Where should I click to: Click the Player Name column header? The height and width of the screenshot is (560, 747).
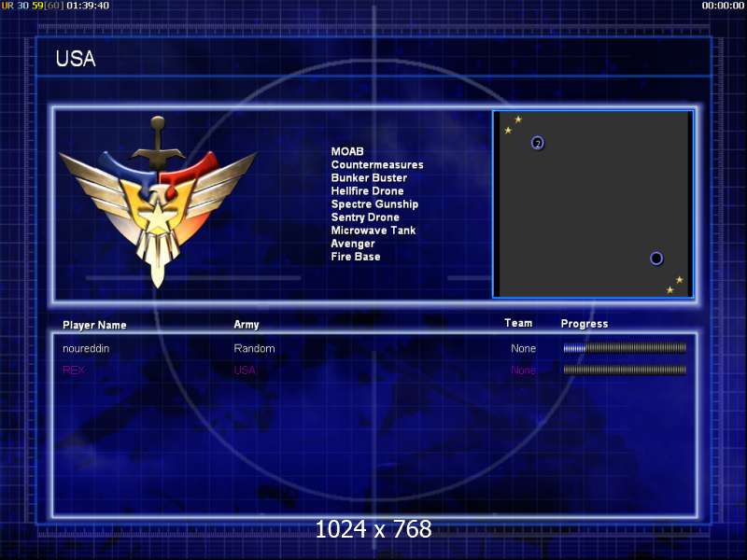pos(94,325)
